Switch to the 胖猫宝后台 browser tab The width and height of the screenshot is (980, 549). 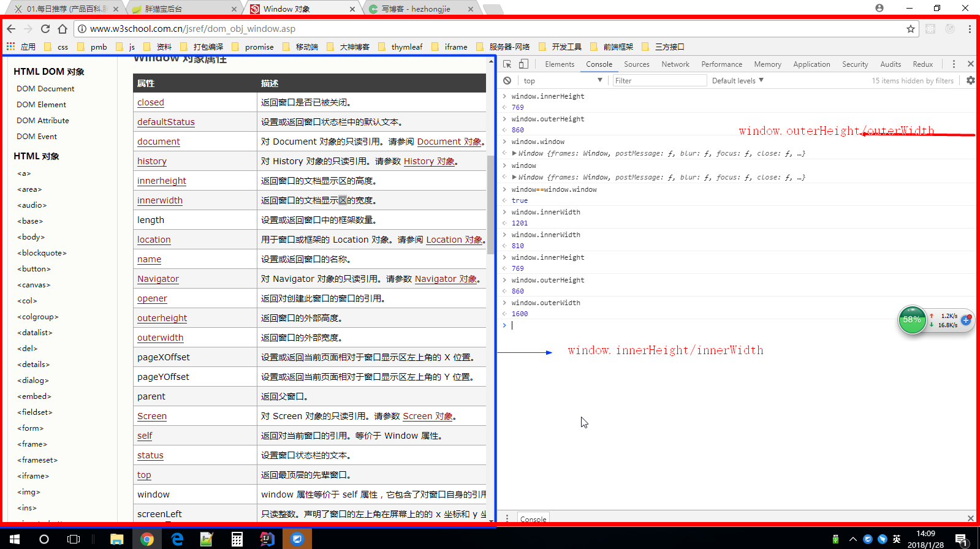[184, 9]
